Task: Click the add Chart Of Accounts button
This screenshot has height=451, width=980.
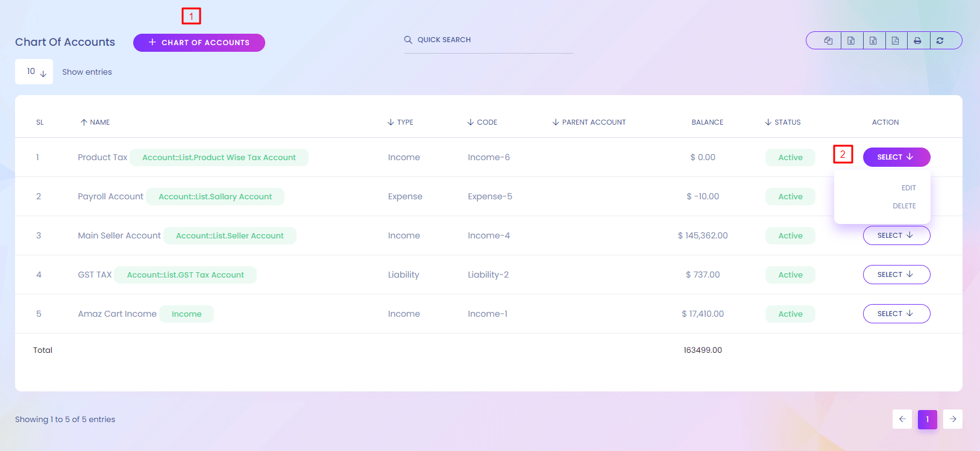Action: 199,43
